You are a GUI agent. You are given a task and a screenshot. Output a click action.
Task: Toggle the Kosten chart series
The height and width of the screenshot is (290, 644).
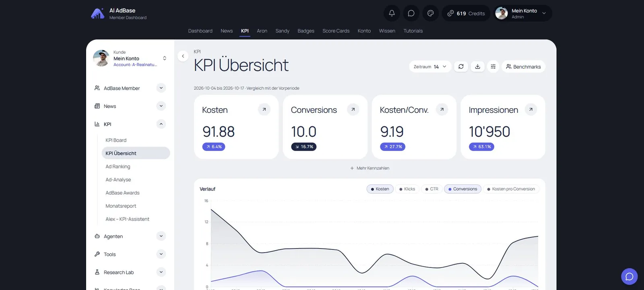tap(380, 189)
